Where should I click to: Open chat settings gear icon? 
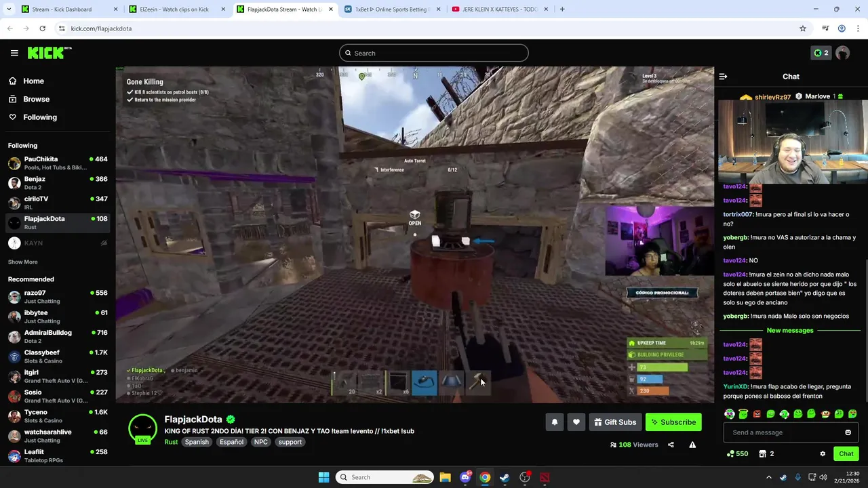pos(823,453)
